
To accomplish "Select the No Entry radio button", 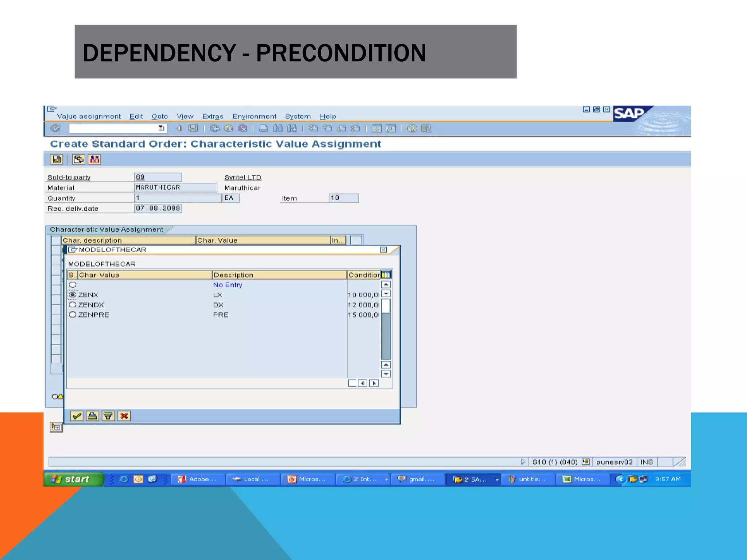I will (x=73, y=285).
